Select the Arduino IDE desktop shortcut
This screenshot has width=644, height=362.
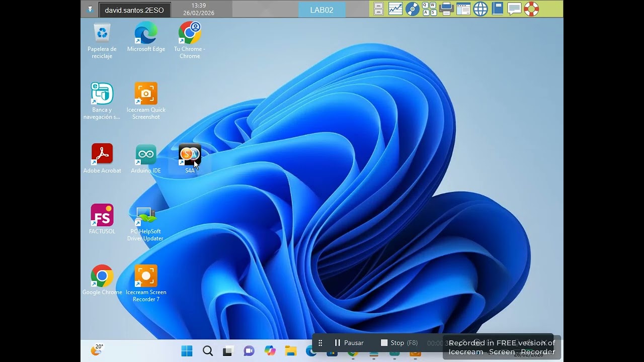(x=146, y=159)
